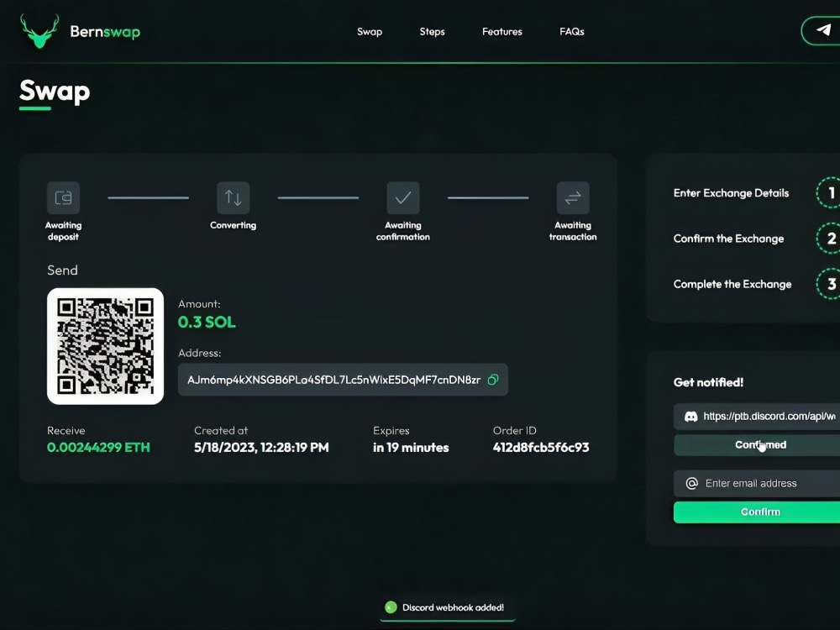
Task: Select the deposit address text AJm6mp4k...
Action: point(333,380)
